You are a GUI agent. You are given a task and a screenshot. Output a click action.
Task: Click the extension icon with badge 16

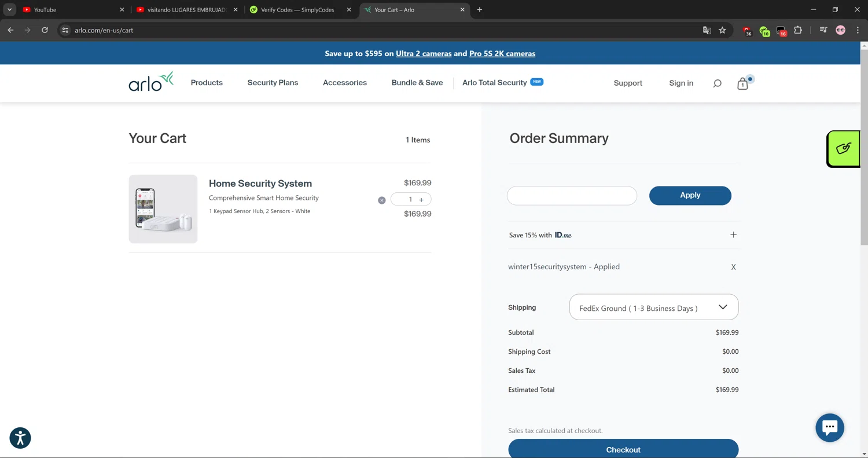(781, 31)
